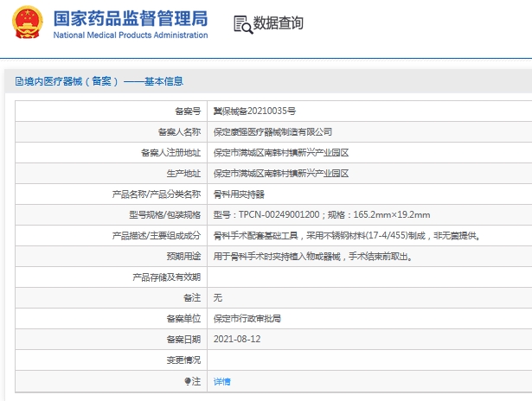Click the document icon before 境内医疗器械
Image resolution: width=532 pixels, height=401 pixels.
click(x=19, y=81)
